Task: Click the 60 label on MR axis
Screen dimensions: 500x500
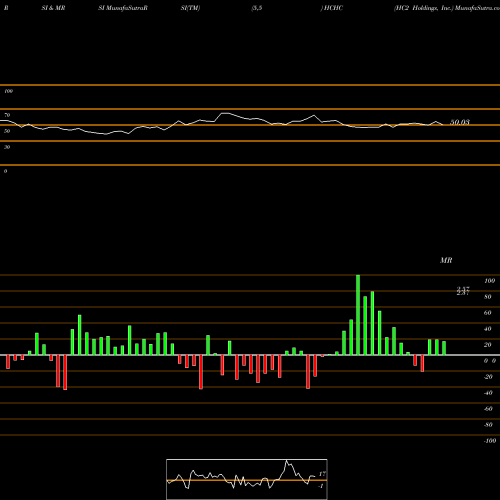Action: 488,313
